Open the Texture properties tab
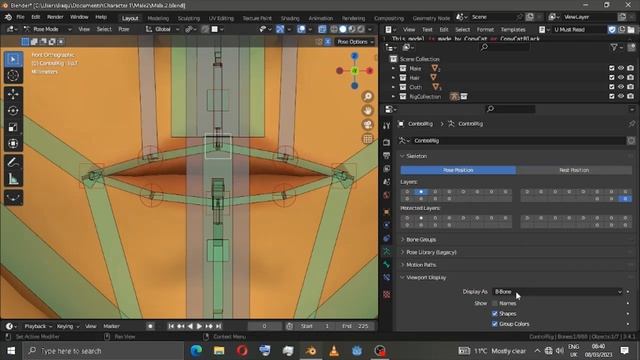 tap(387, 294)
